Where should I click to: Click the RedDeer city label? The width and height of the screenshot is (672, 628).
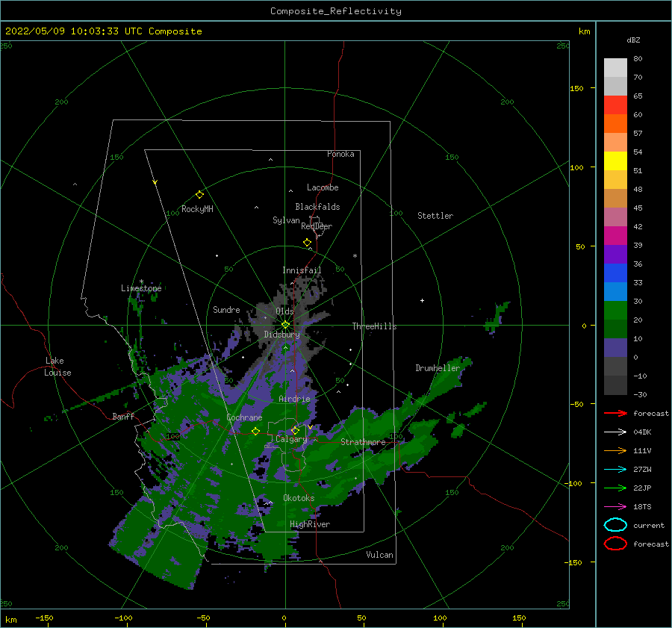coord(317,226)
